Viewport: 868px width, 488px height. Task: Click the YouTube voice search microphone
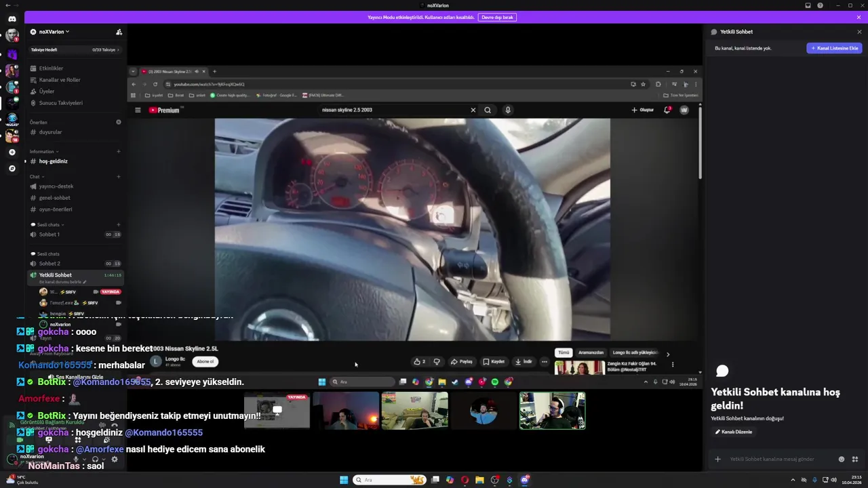(x=507, y=110)
